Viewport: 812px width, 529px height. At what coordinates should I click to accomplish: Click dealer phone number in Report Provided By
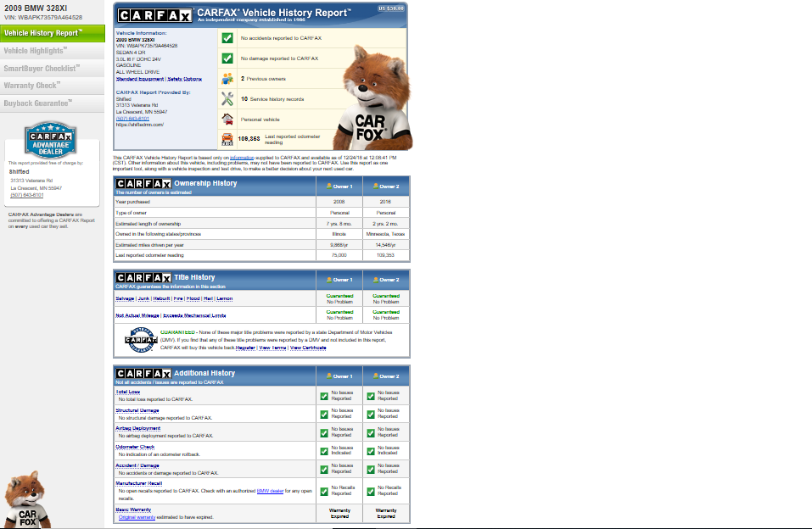click(132, 119)
